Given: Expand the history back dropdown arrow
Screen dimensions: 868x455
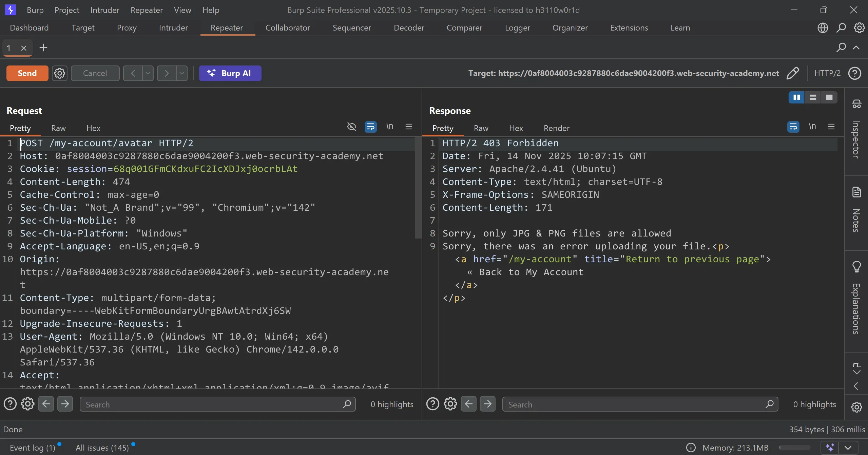Looking at the screenshot, I should [x=148, y=73].
